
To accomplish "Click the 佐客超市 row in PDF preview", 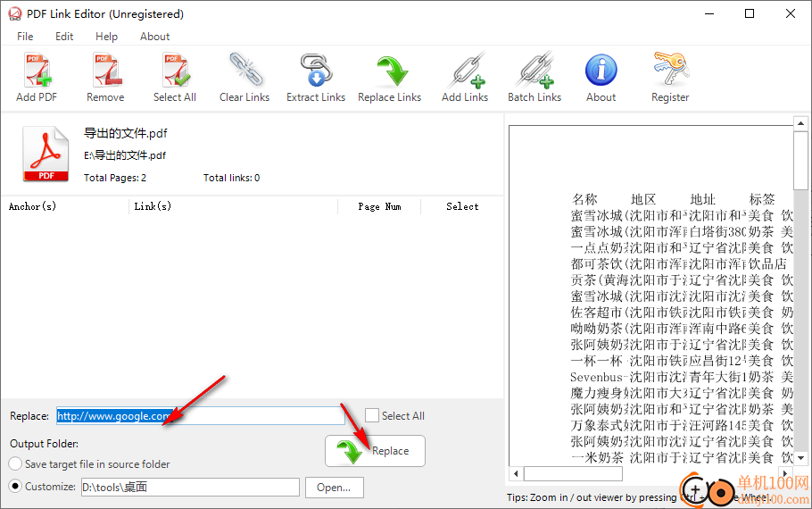I will [x=681, y=312].
